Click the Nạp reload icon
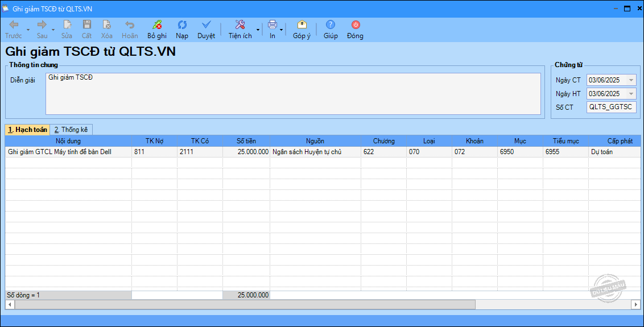 point(182,24)
